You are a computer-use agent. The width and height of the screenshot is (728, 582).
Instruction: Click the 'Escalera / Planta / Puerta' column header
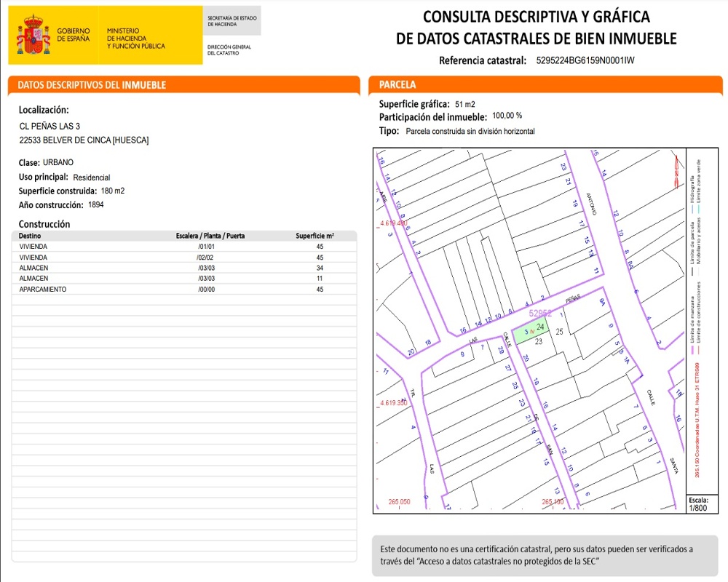point(210,236)
